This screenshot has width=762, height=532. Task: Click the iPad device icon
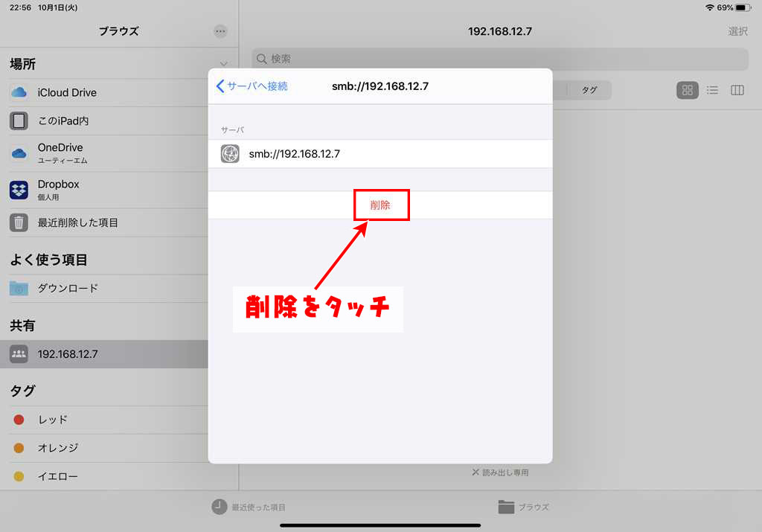click(x=19, y=121)
